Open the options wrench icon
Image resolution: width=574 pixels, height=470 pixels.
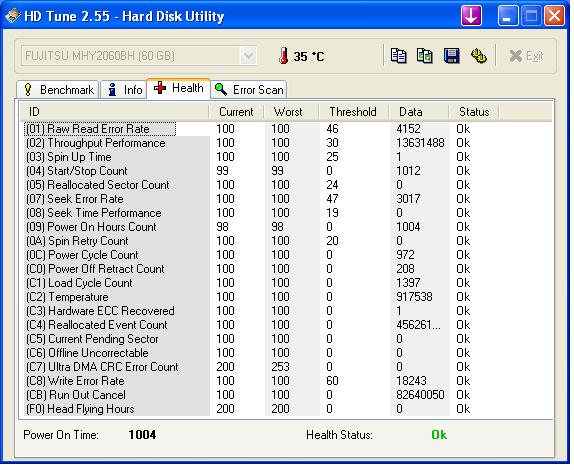coord(478,56)
